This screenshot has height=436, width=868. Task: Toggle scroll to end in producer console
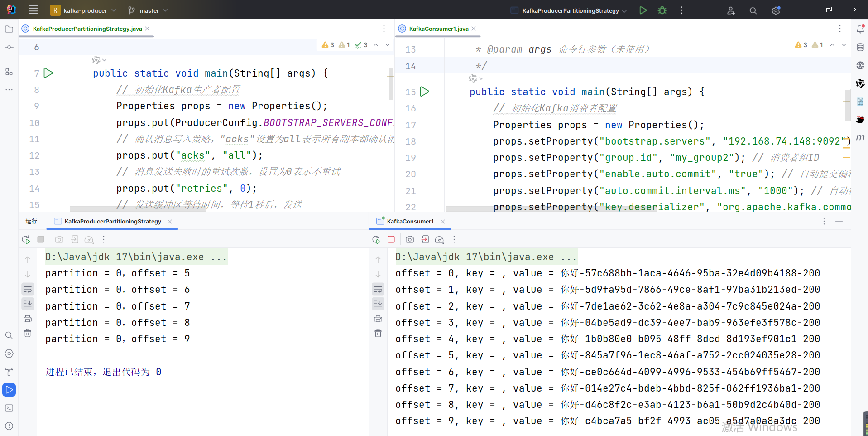28,303
